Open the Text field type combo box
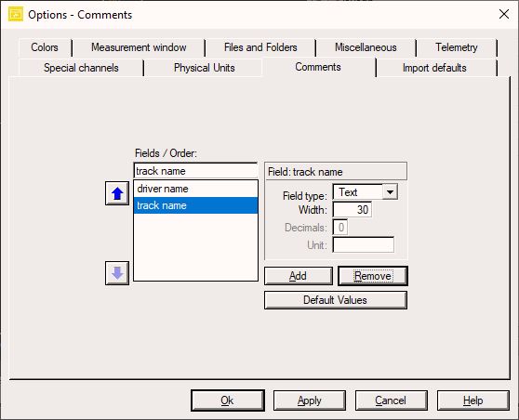519x420 pixels. (366, 192)
